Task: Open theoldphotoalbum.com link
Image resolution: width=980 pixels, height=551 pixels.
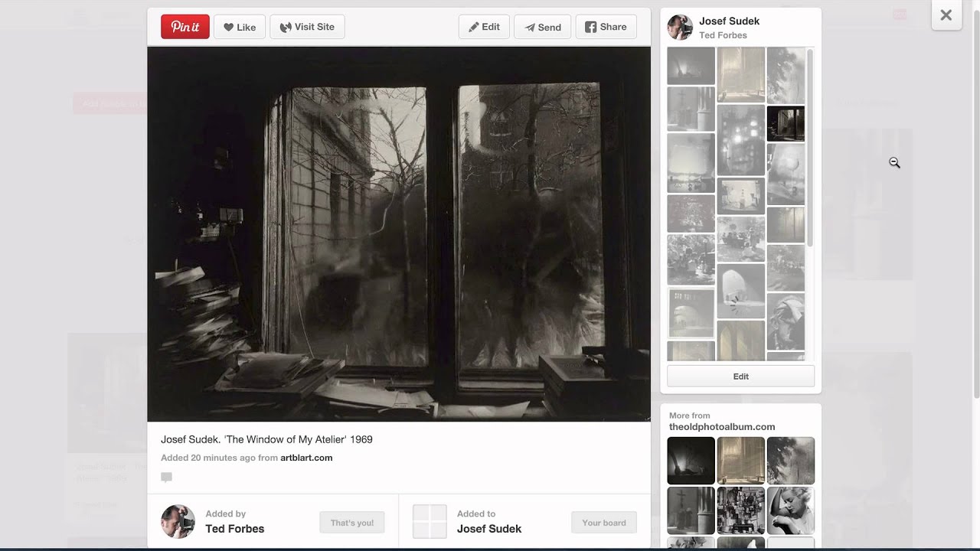Action: [722, 427]
